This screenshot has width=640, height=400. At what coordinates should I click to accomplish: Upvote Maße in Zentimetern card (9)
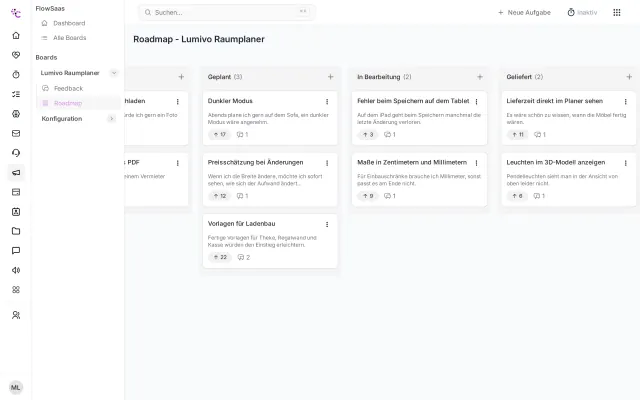[368, 196]
